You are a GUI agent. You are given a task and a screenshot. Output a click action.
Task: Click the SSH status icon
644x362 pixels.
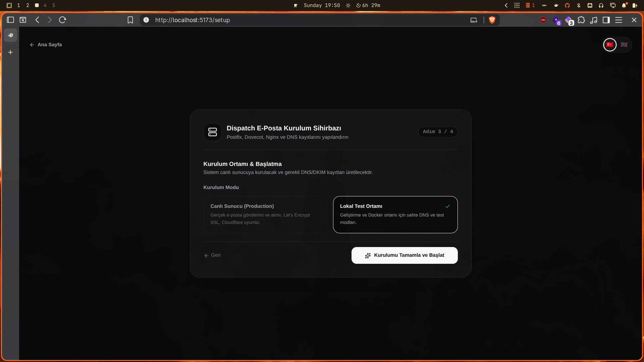[544, 5]
